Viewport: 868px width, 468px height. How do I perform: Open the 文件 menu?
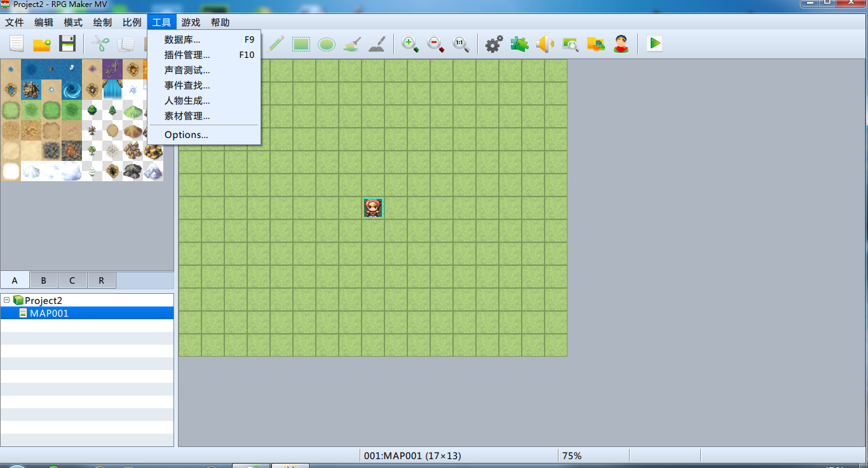tap(15, 22)
